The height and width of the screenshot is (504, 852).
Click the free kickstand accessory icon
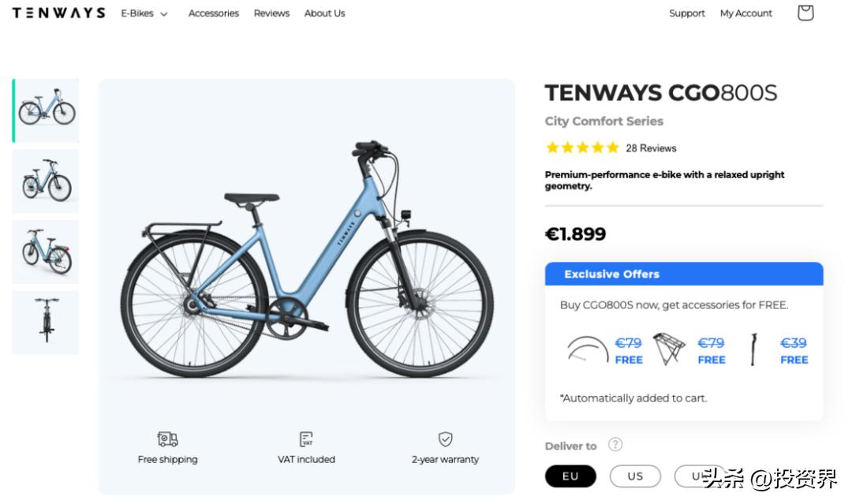[753, 350]
